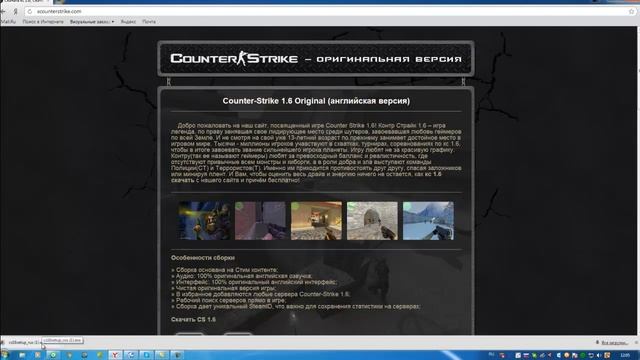Click the Counter-Strike logo banner
Viewport: 640px width, 360px height.
[316, 59]
